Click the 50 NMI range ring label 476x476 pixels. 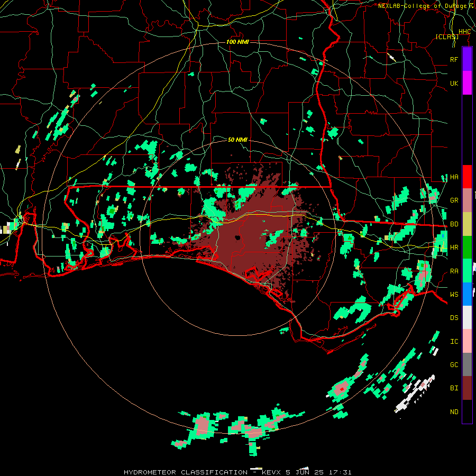(x=237, y=140)
